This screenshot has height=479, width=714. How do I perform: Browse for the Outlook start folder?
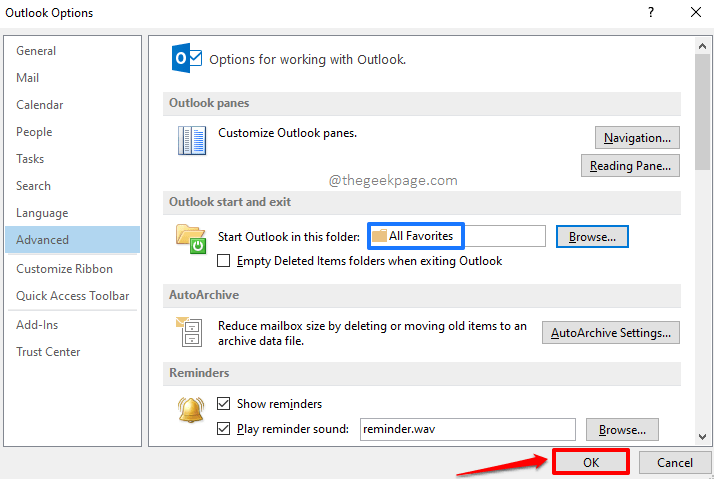[x=592, y=237]
